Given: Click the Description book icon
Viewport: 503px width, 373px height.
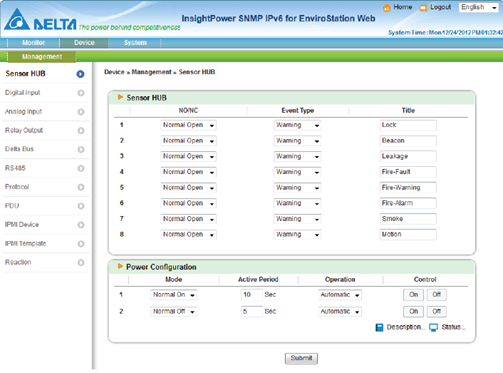Looking at the screenshot, I should click(379, 327).
